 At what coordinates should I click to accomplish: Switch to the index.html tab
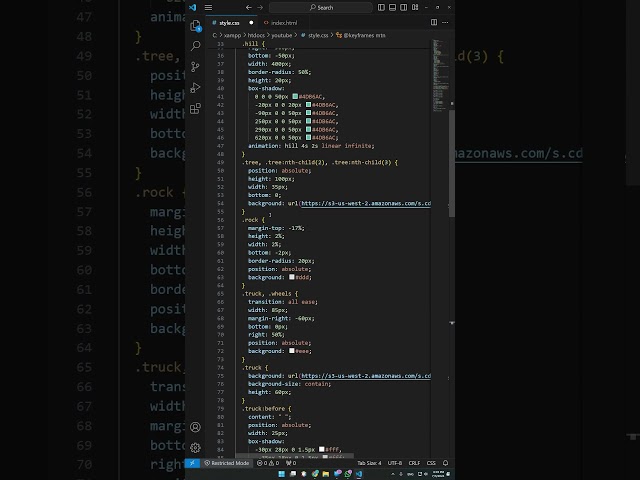click(x=284, y=23)
